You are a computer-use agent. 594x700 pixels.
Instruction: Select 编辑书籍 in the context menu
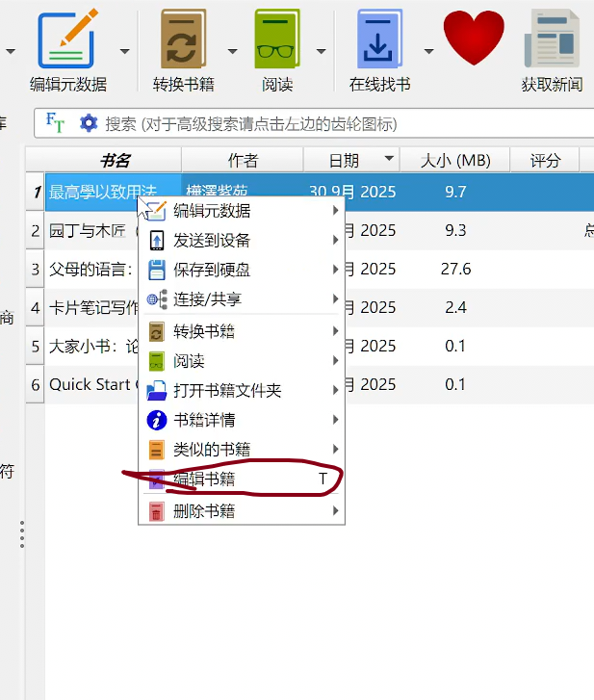coord(203,480)
